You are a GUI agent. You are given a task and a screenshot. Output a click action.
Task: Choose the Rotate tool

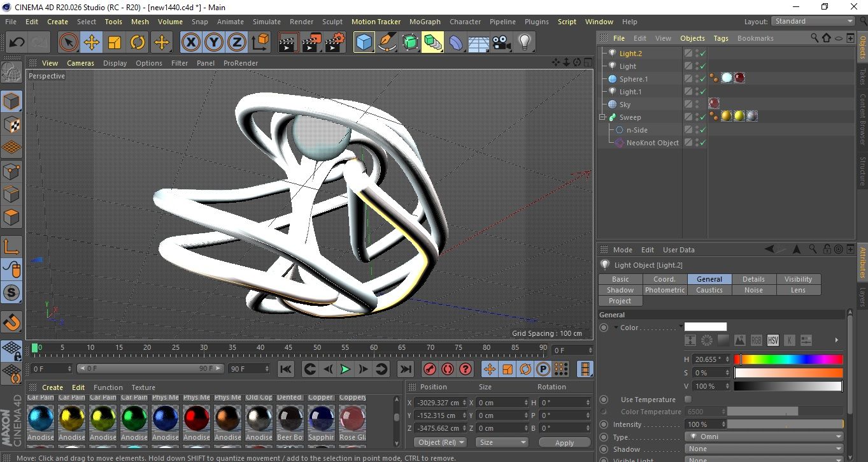(x=138, y=43)
